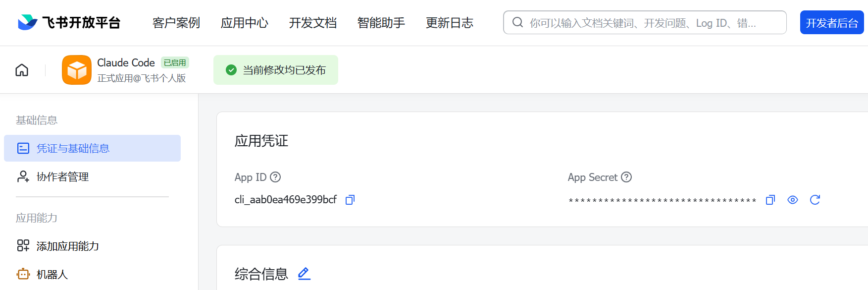The width and height of the screenshot is (868, 290).
Task: Open 协作者管理 in the sidebar
Action: (92, 176)
